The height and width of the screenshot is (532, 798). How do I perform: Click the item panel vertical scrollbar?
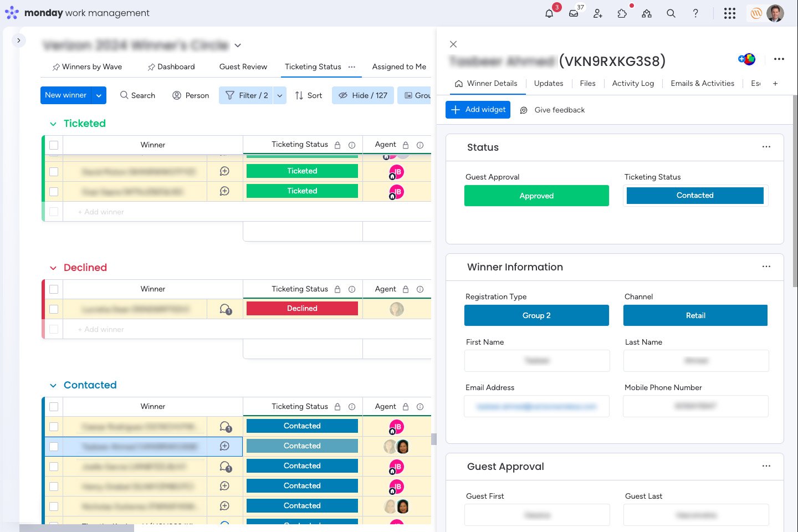[x=795, y=191]
